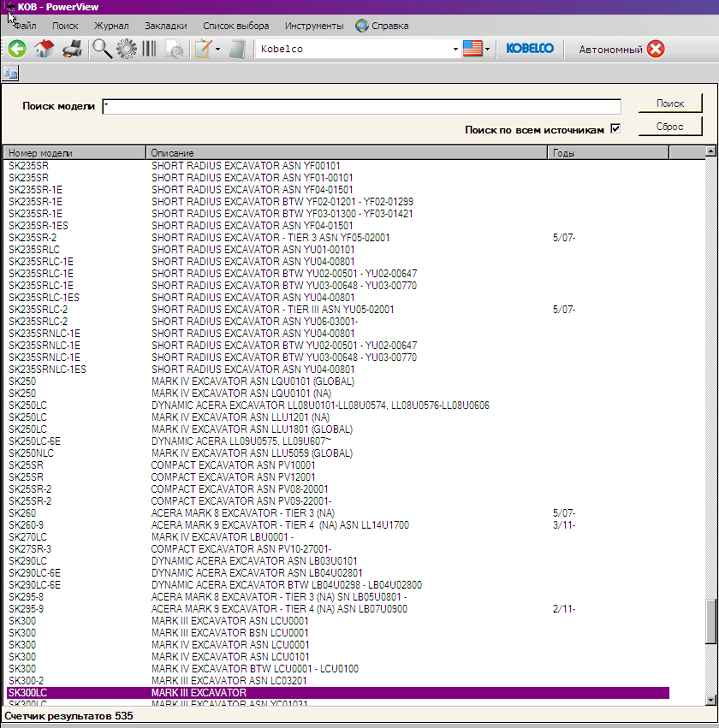This screenshot has height=728, width=719.
Task: Click the red X offline status icon
Action: [655, 49]
